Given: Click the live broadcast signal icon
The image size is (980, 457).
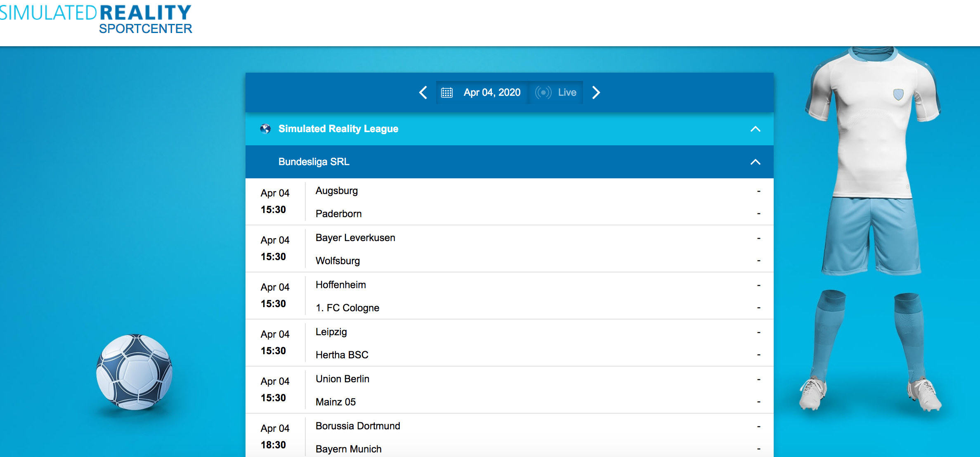Looking at the screenshot, I should [543, 92].
